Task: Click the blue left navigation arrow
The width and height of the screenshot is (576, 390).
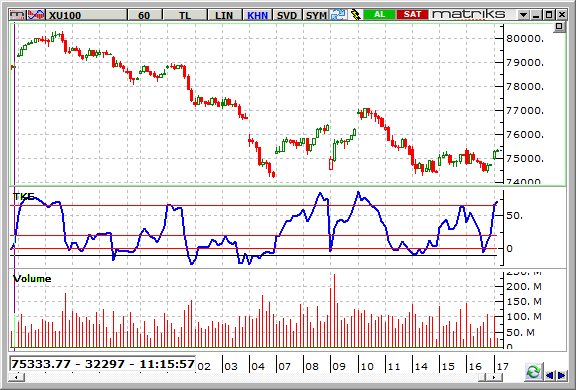Action: pos(550,375)
